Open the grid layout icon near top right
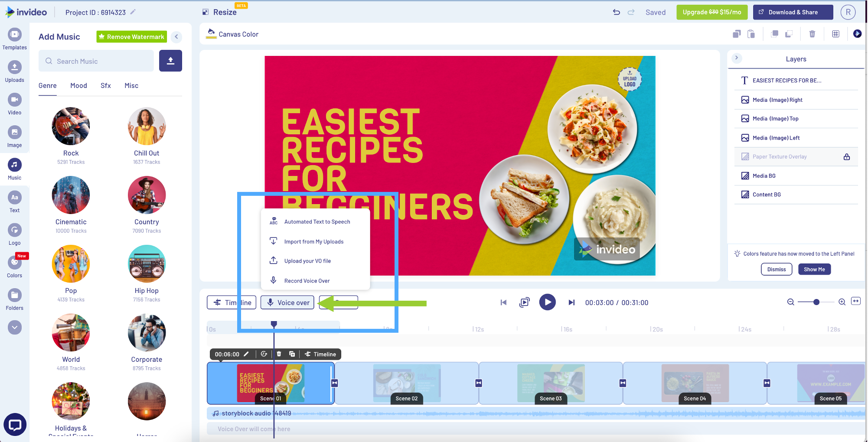The width and height of the screenshot is (868, 442). coord(835,34)
